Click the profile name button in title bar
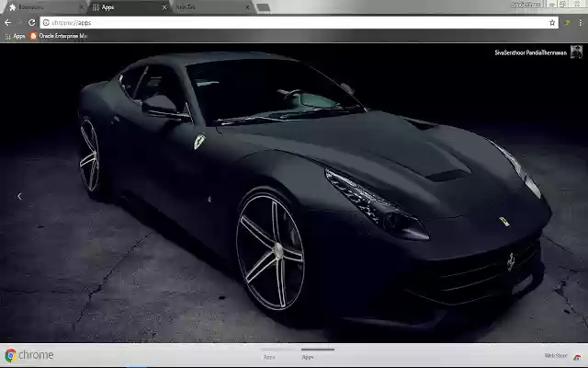The height and width of the screenshot is (368, 588). coord(526,5)
